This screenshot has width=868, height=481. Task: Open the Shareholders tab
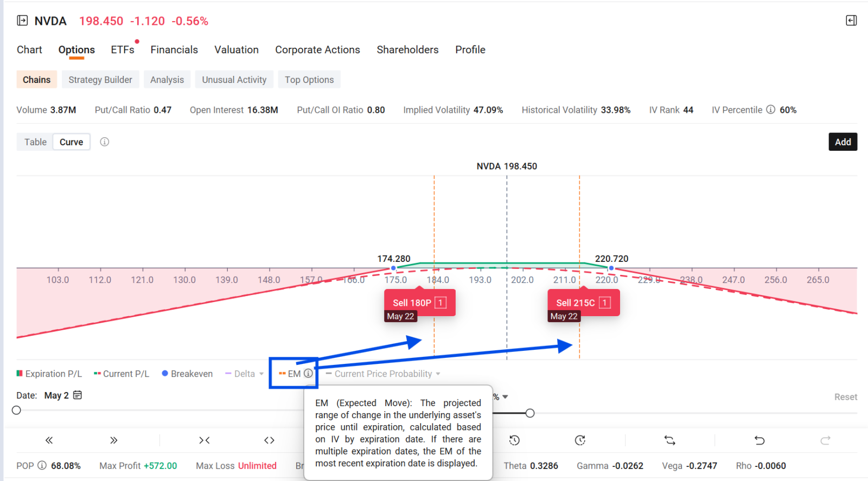pyautogui.click(x=407, y=49)
